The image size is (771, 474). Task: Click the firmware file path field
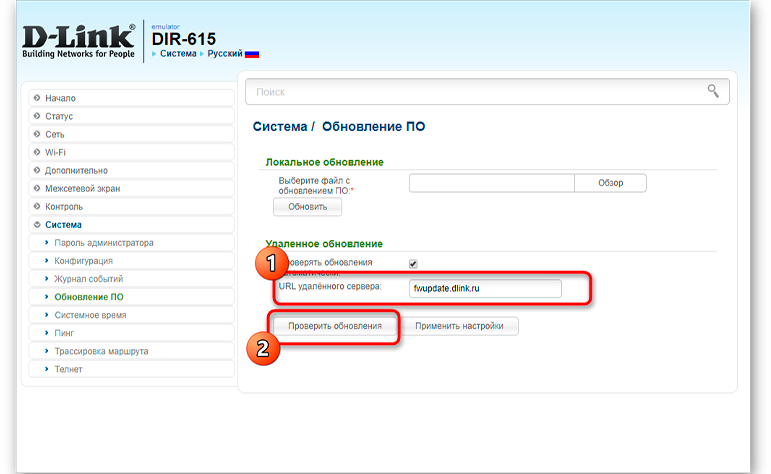(x=492, y=183)
